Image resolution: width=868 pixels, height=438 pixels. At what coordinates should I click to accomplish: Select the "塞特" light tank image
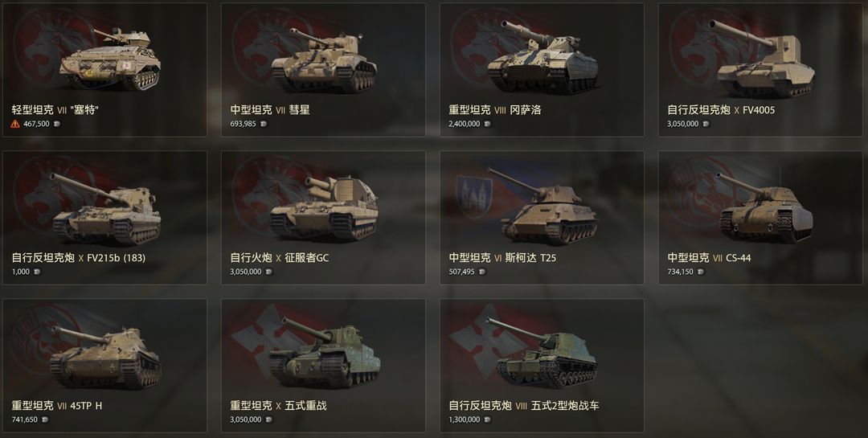coord(110,59)
